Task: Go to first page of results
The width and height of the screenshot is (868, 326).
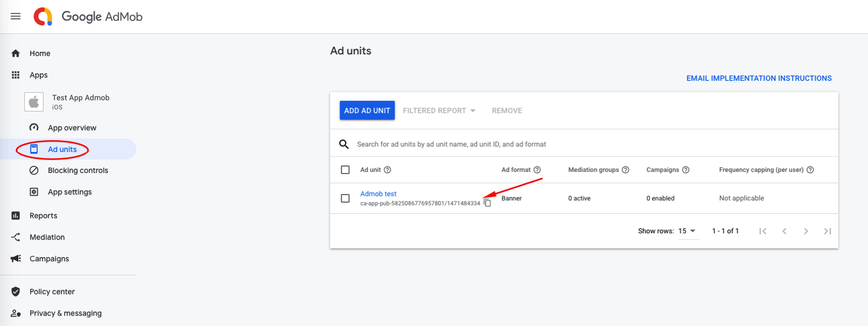Action: 762,231
